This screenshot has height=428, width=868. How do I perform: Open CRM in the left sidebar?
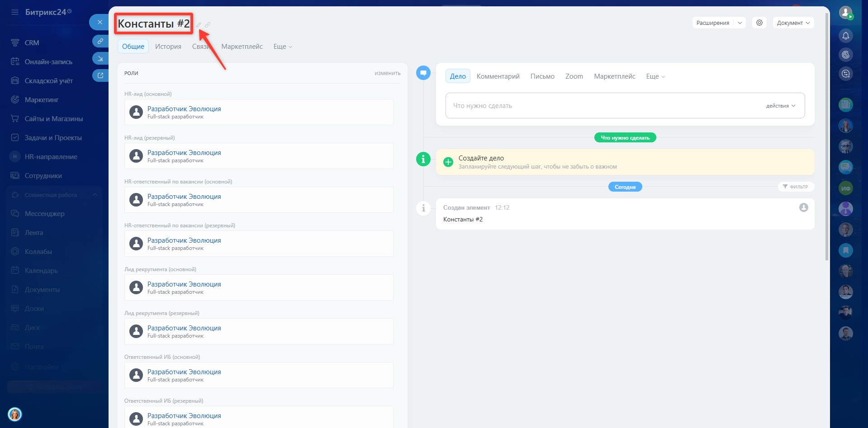click(x=32, y=43)
